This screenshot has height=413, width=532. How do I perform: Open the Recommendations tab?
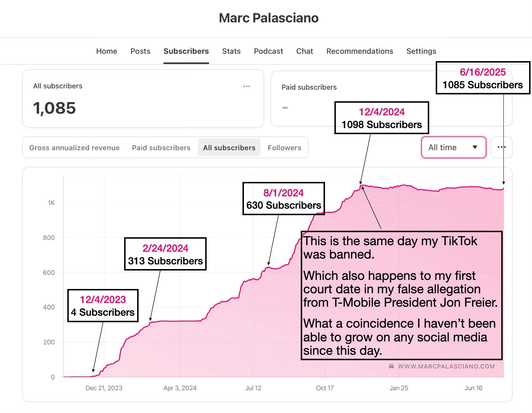click(x=360, y=51)
